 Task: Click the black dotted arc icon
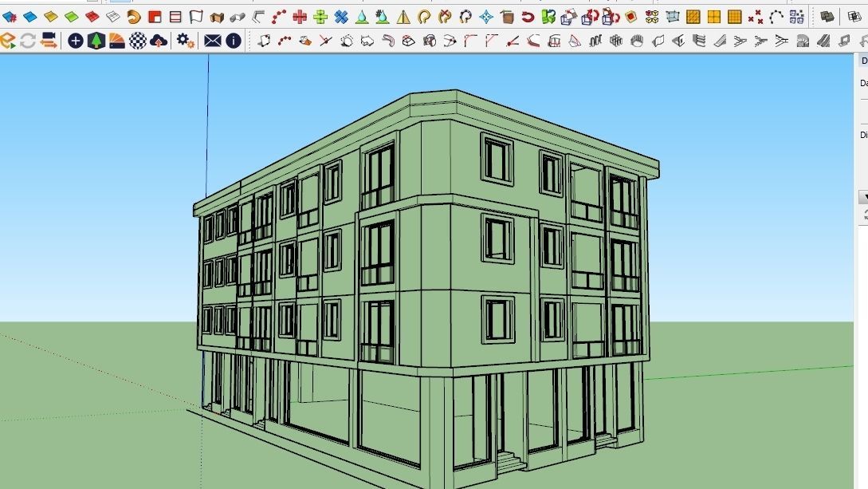coord(776,18)
